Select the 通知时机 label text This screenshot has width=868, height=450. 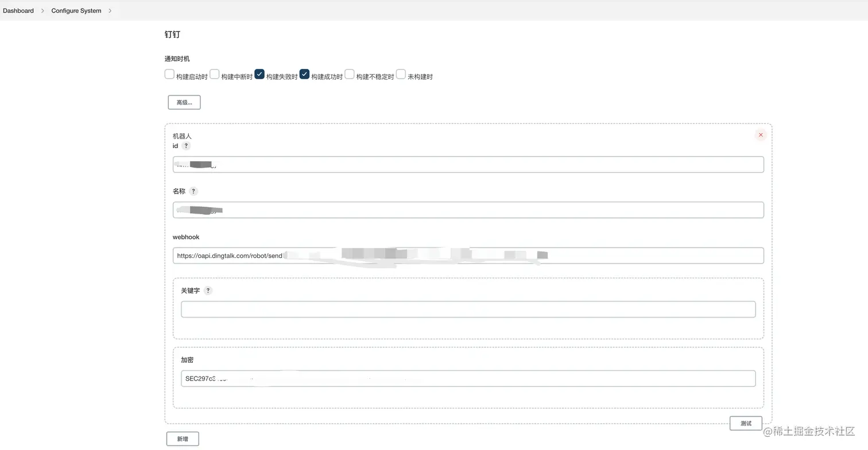177,59
